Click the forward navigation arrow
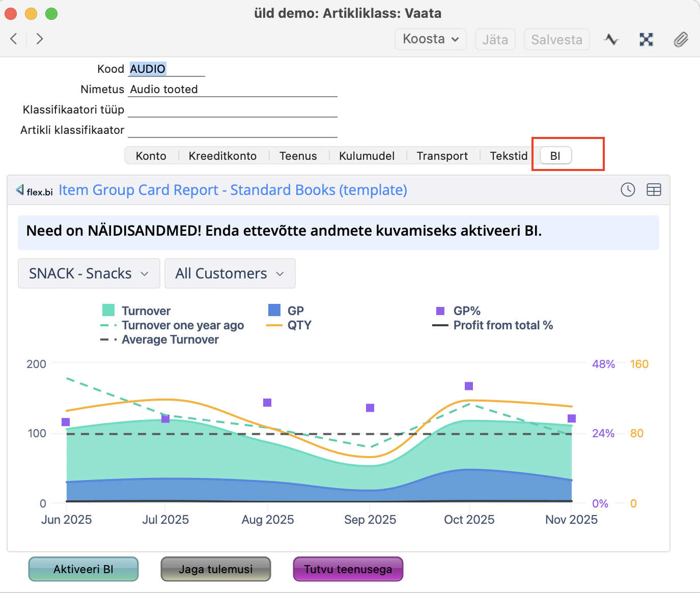700x593 pixels. click(40, 39)
